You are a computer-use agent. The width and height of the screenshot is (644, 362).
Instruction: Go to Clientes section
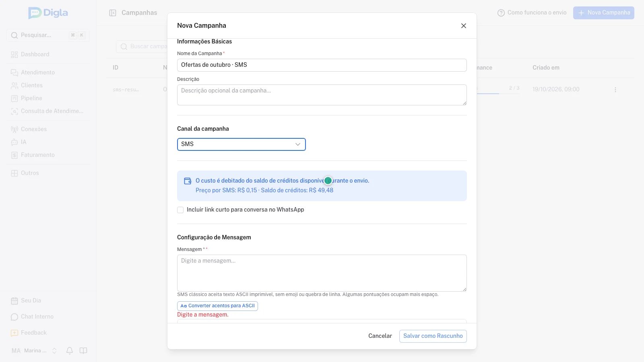point(48,85)
